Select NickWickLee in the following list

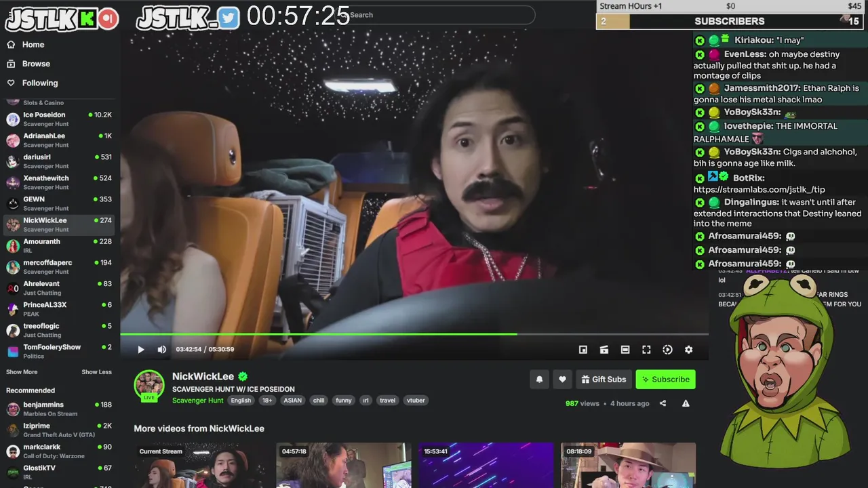coord(59,224)
